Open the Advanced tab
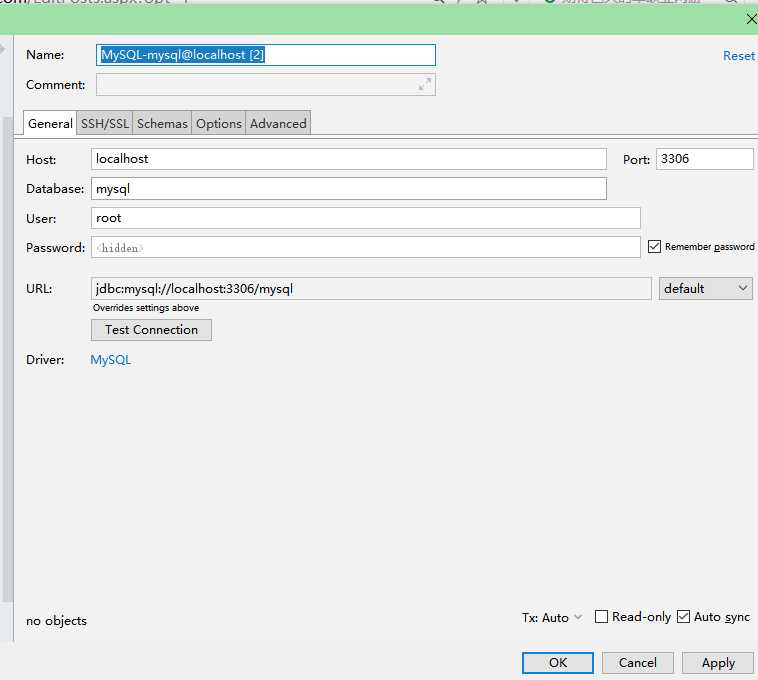Screen dimensions: 758x680 click(278, 123)
